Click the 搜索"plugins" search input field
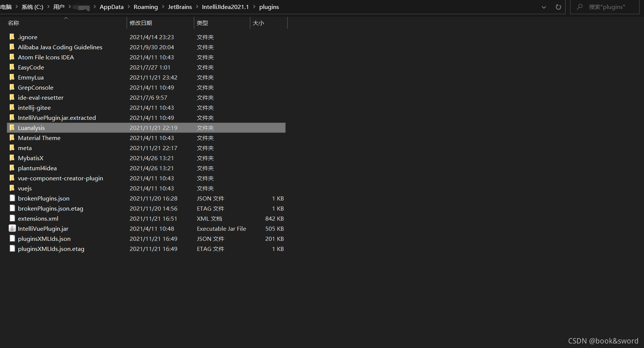This screenshot has width=644, height=348. [x=609, y=7]
